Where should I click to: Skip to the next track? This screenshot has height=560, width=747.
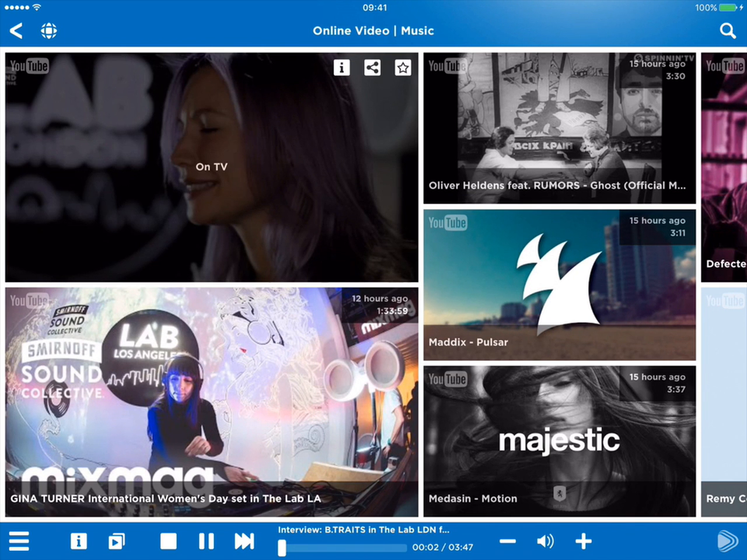click(x=245, y=541)
